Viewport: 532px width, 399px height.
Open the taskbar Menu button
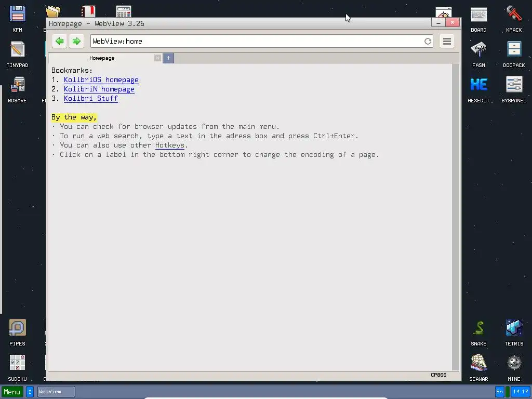tap(12, 392)
